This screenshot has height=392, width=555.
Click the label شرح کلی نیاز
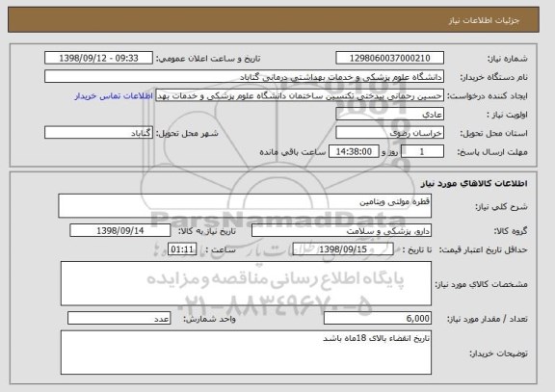coord(501,207)
